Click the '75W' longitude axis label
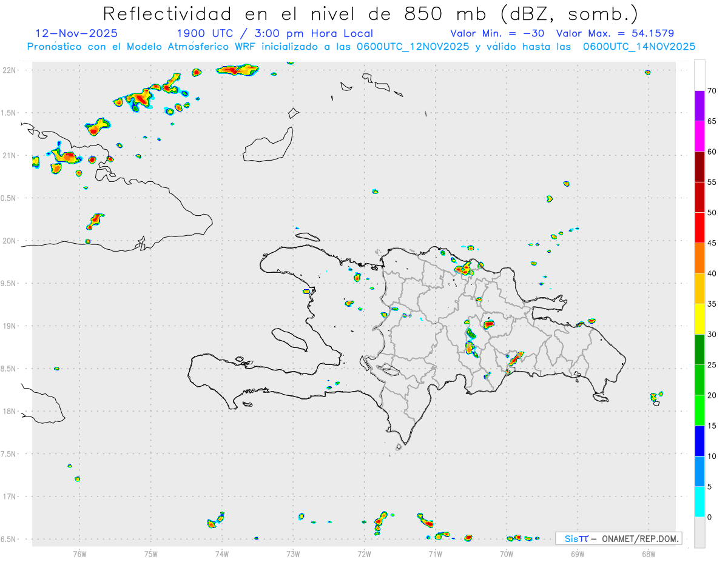 pos(151,553)
